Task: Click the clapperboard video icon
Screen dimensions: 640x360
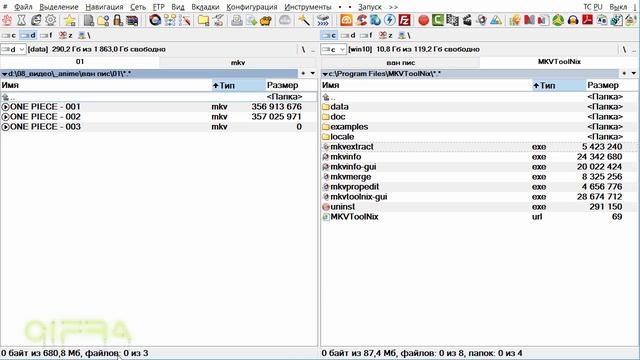Action: [x=467, y=20]
